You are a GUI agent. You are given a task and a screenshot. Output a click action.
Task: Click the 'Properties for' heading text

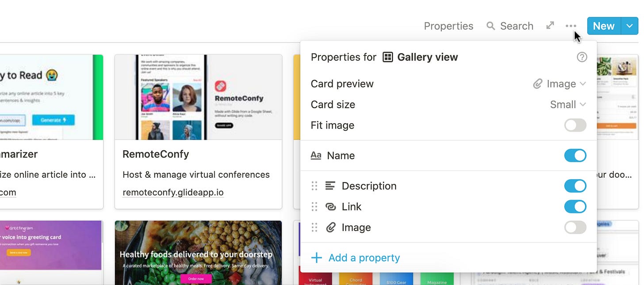344,57
